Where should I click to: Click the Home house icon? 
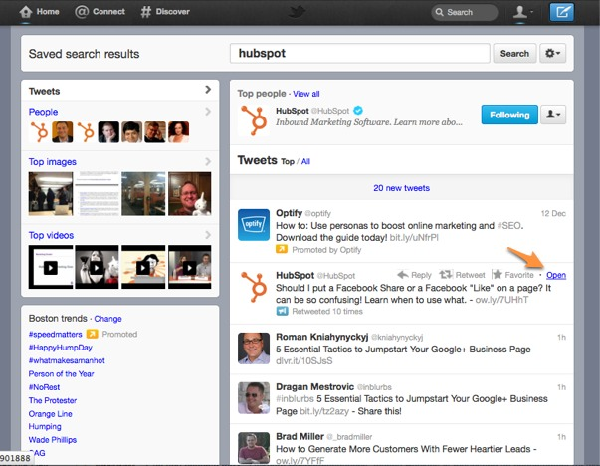(26, 12)
